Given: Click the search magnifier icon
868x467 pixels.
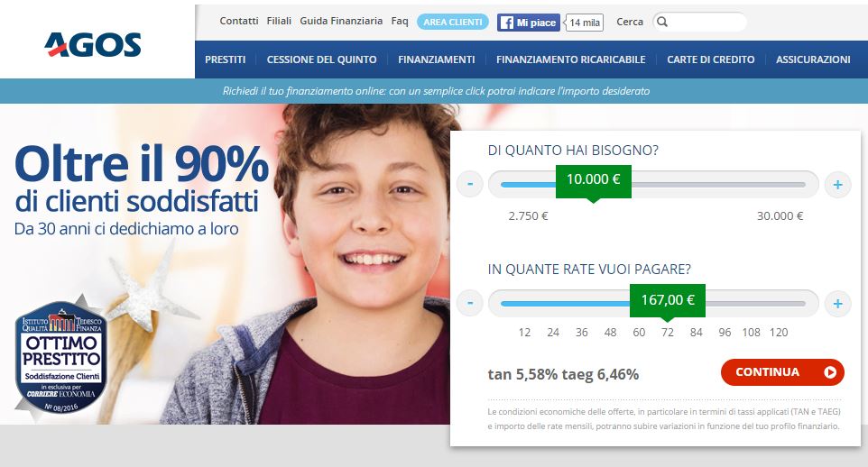Looking at the screenshot, I should 662,23.
